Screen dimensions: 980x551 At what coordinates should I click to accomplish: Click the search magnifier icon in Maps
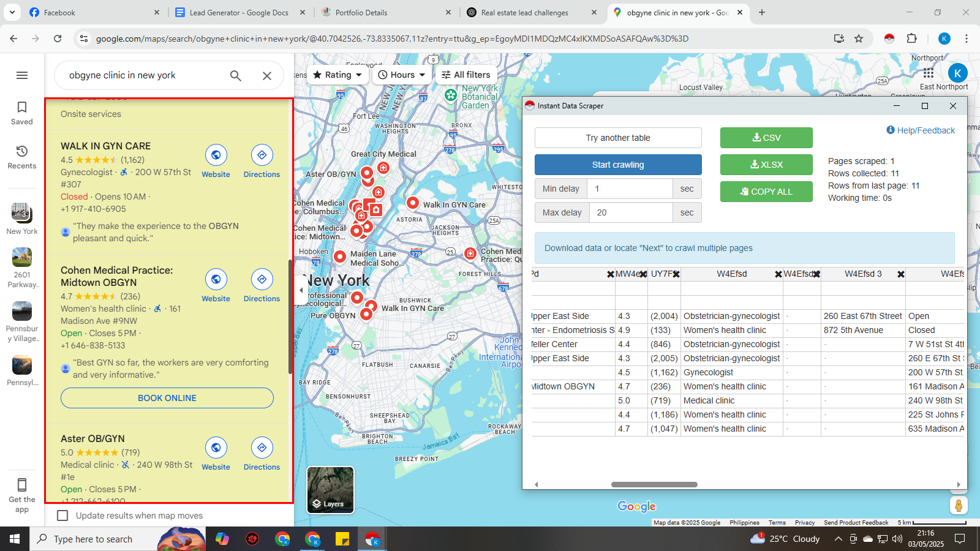click(236, 75)
